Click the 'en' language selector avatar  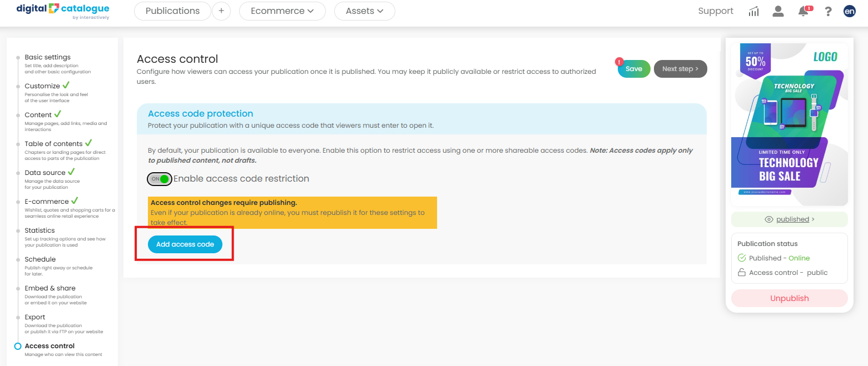tap(849, 11)
